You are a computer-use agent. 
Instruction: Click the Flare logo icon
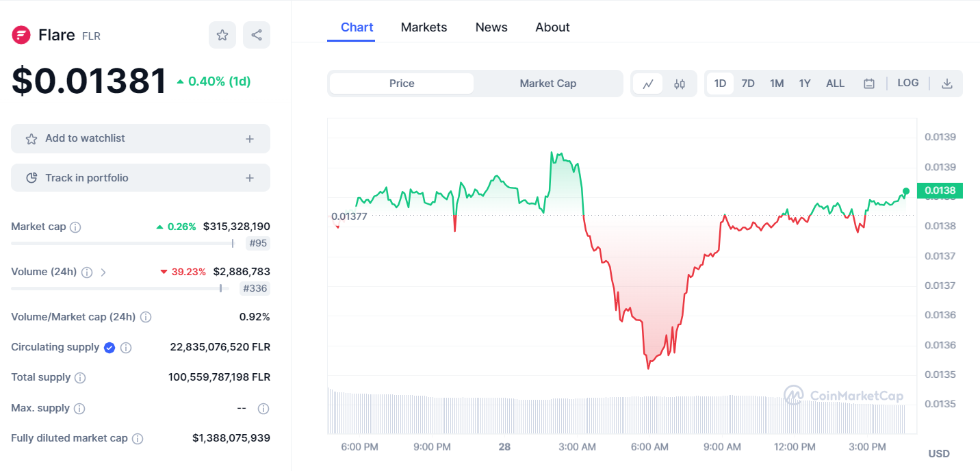[21, 35]
